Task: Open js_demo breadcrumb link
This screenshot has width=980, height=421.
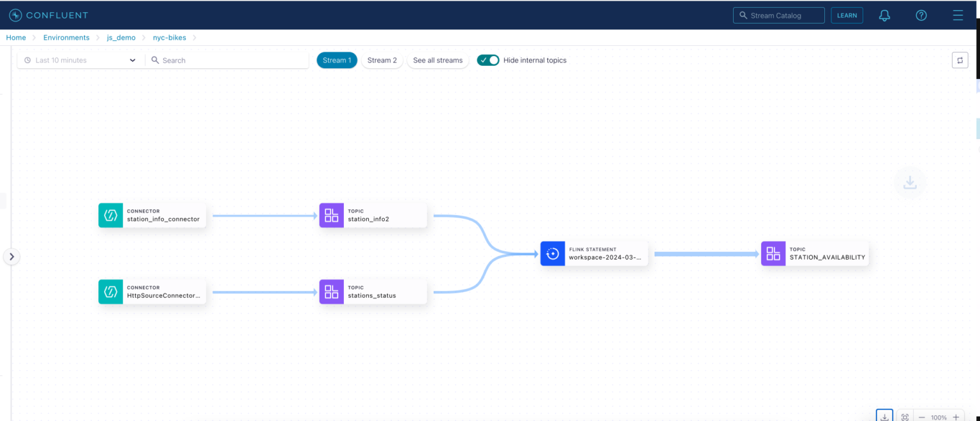Action: pos(121,38)
